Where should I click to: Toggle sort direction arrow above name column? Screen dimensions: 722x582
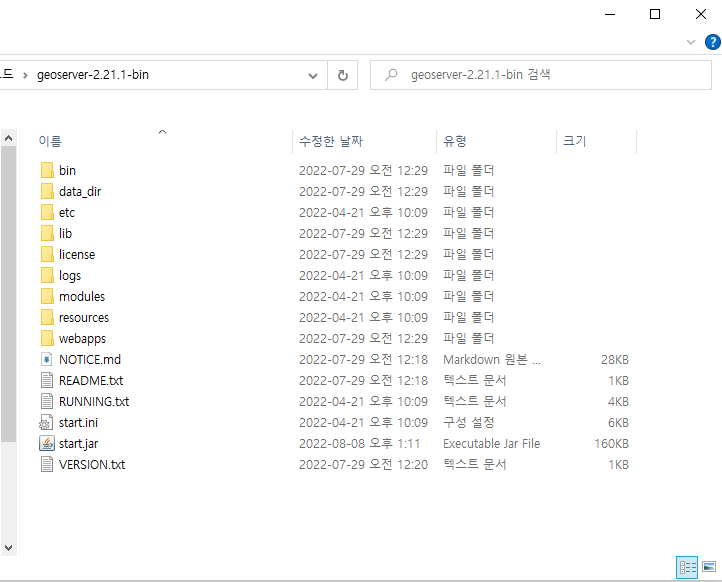[162, 132]
